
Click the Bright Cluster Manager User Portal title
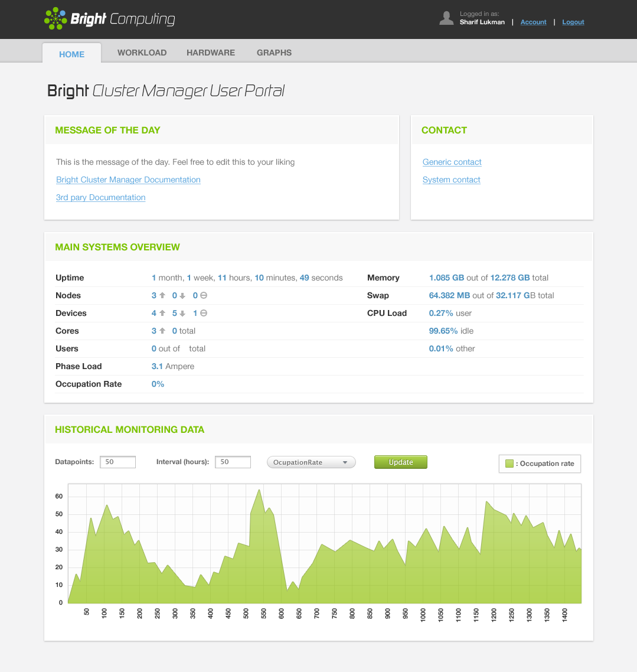166,91
